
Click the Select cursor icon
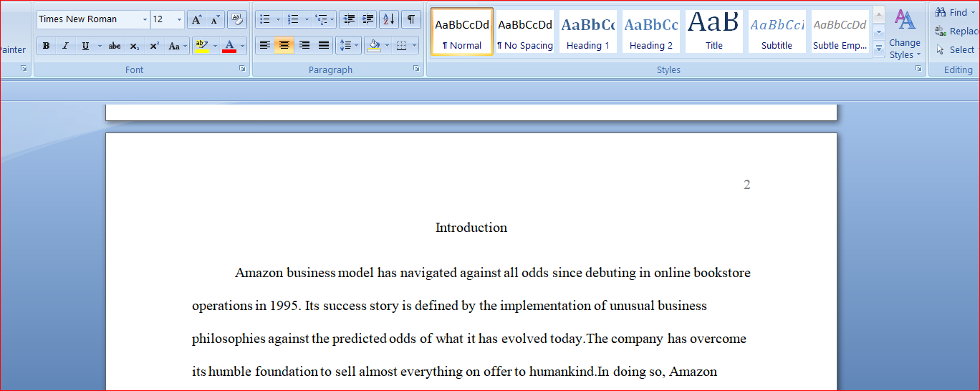pyautogui.click(x=941, y=49)
